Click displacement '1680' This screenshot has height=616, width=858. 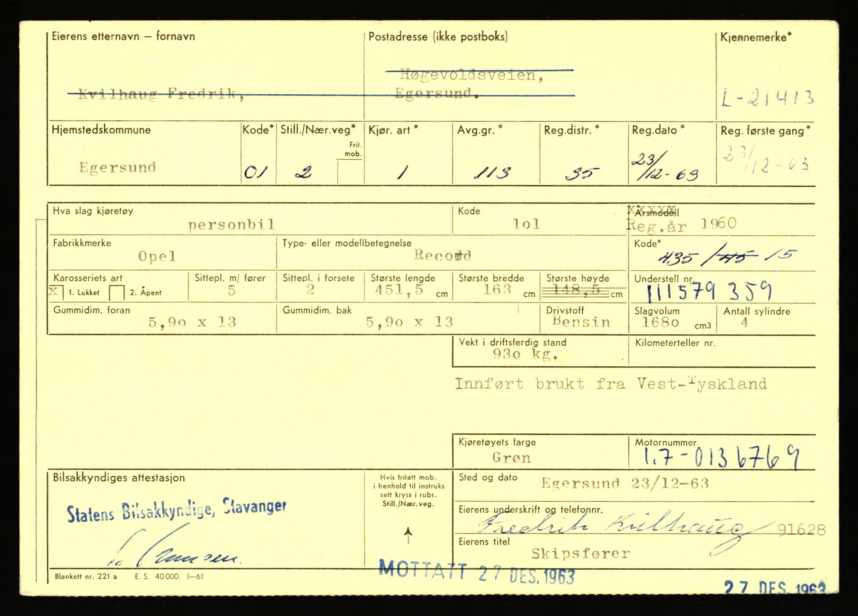point(660,322)
